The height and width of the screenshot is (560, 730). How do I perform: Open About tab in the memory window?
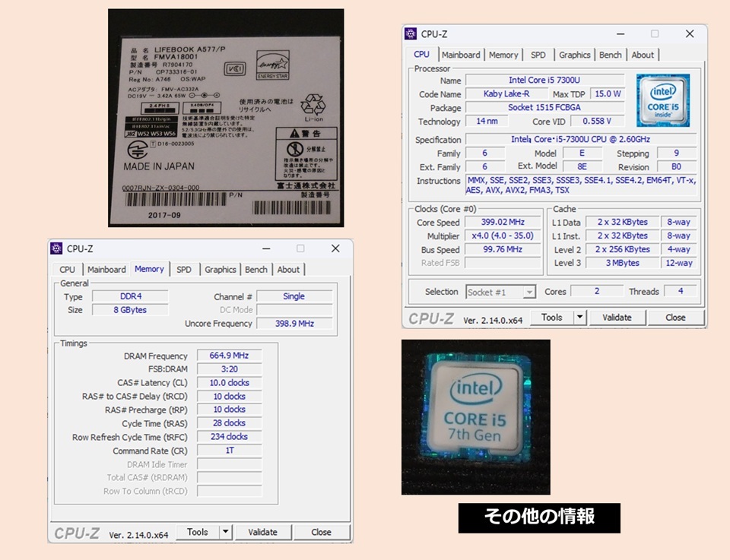288,269
